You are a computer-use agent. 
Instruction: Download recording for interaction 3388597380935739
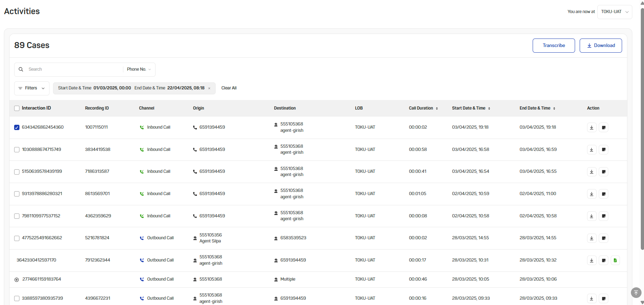(x=592, y=299)
